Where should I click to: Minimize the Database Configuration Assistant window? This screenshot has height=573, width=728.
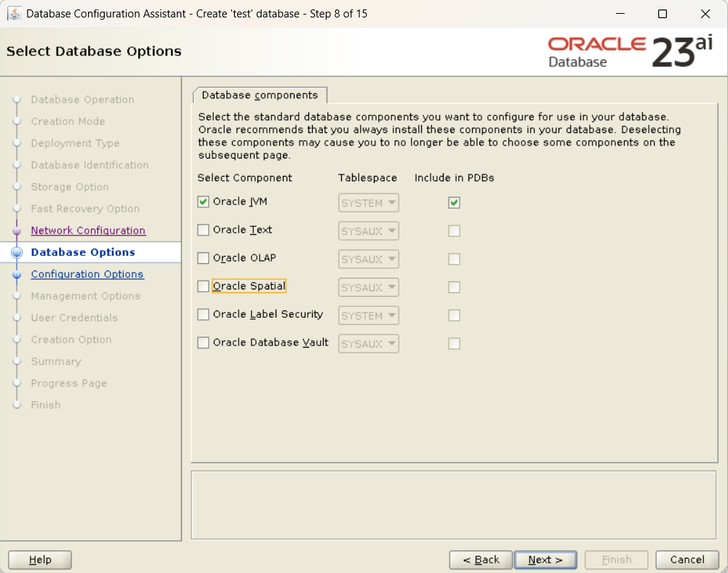pyautogui.click(x=620, y=14)
